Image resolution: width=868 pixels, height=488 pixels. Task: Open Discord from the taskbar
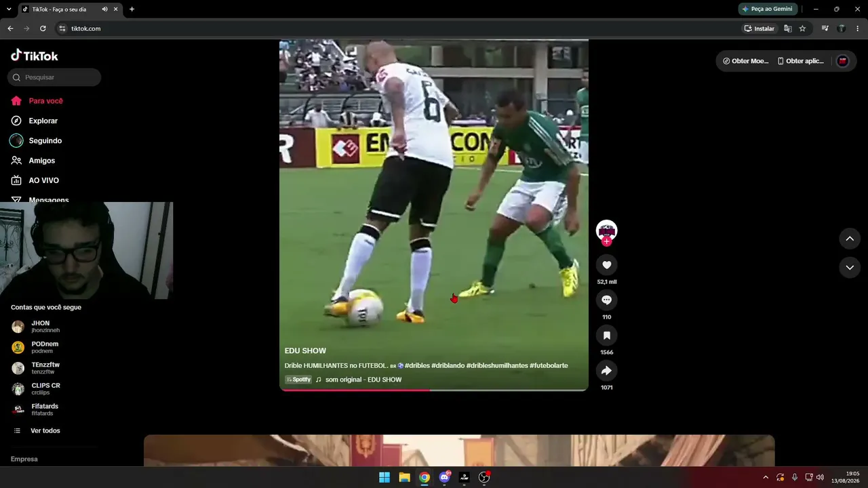444,477
